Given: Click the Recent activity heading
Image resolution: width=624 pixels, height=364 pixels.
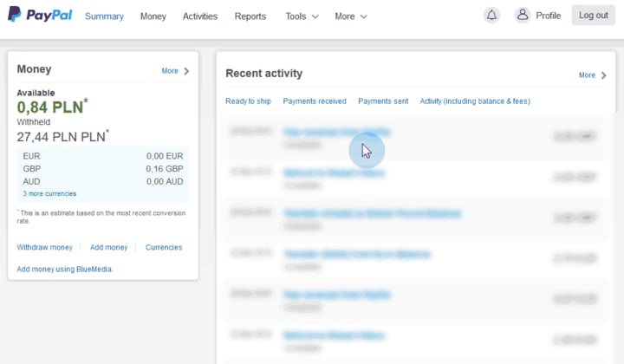Looking at the screenshot, I should [263, 73].
